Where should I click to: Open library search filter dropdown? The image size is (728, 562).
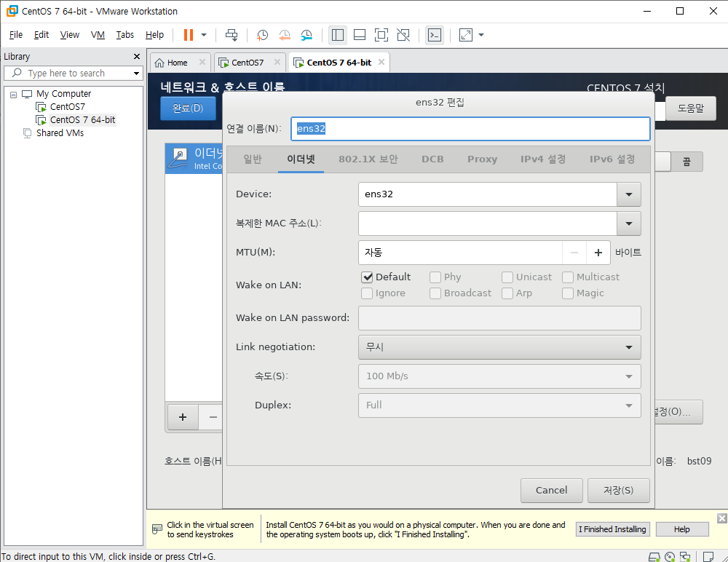136,74
